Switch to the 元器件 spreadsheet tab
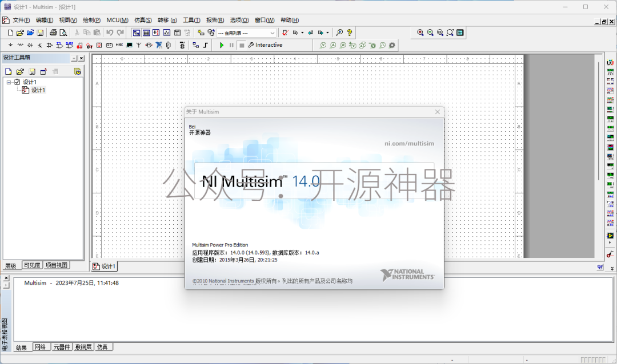The height and width of the screenshot is (364, 617). (x=62, y=347)
